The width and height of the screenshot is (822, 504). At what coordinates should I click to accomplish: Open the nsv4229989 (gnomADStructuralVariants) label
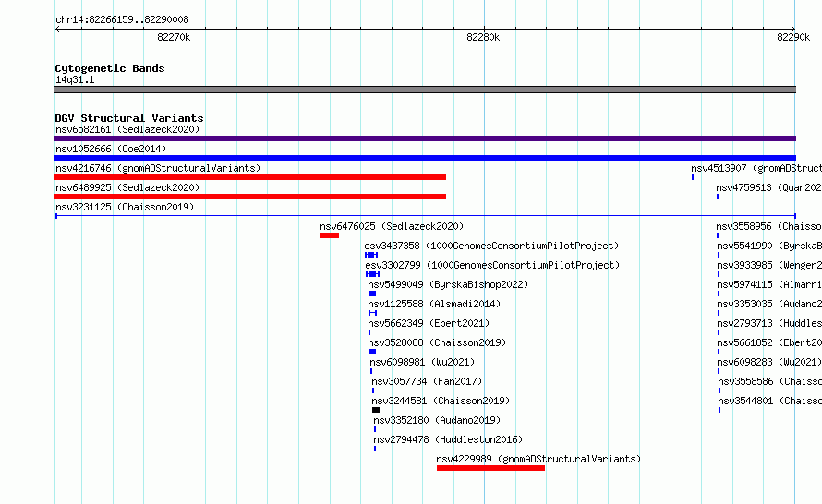(538, 459)
